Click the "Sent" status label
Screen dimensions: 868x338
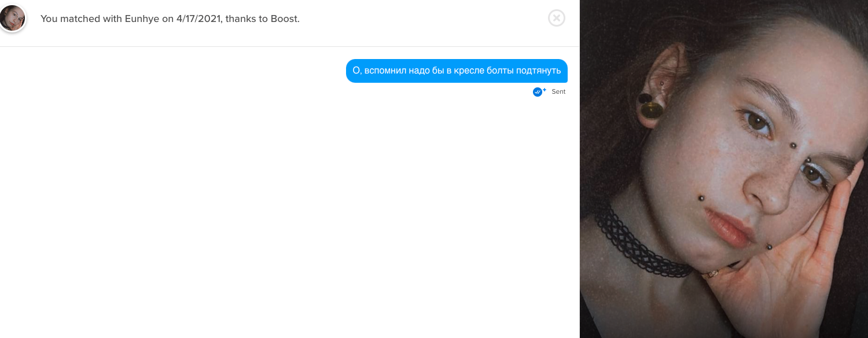pos(558,92)
